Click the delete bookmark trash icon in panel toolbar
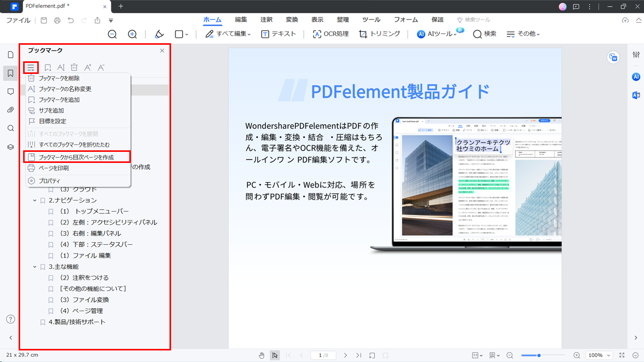Screen dimensions: 644x362 click(x=74, y=67)
